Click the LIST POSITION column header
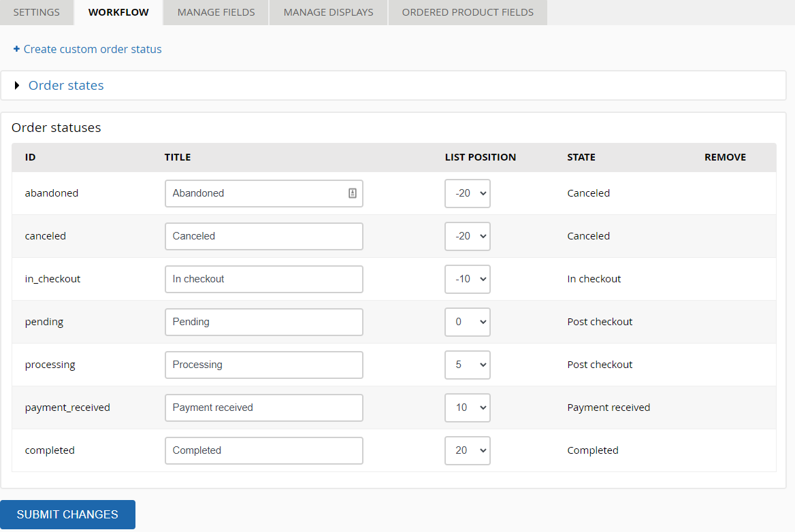The image size is (795, 532). [480, 157]
